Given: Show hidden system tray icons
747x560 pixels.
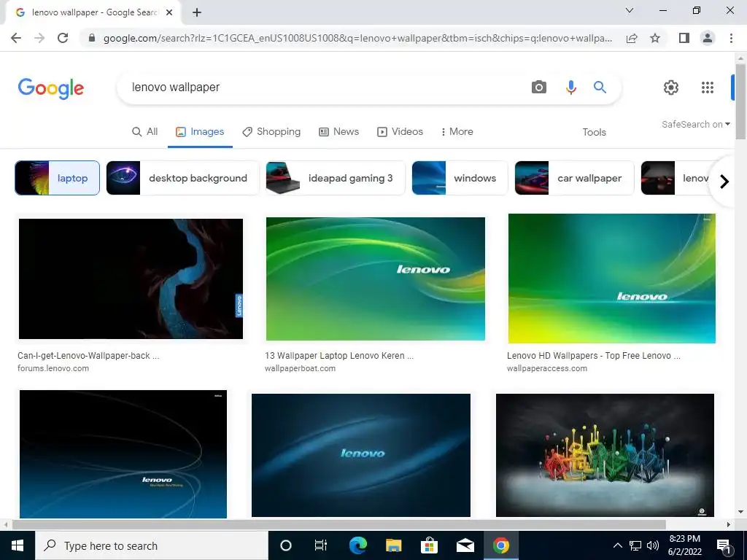Looking at the screenshot, I should [x=617, y=545].
